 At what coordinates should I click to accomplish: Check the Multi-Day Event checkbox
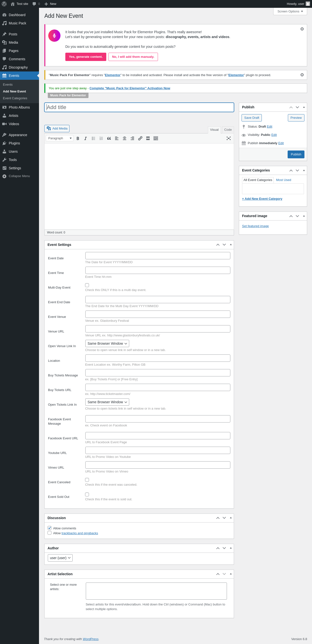tap(87, 285)
